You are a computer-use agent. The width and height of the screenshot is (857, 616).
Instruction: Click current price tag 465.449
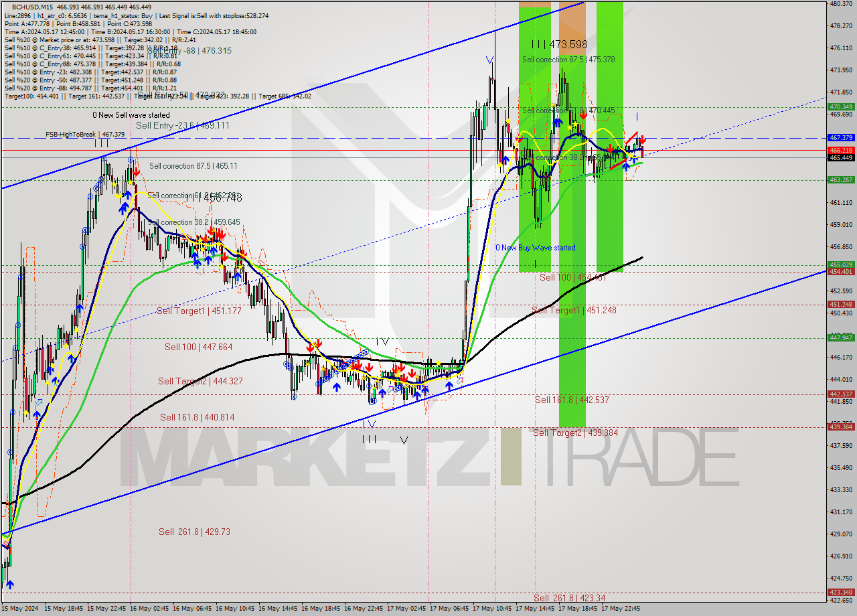[841, 157]
